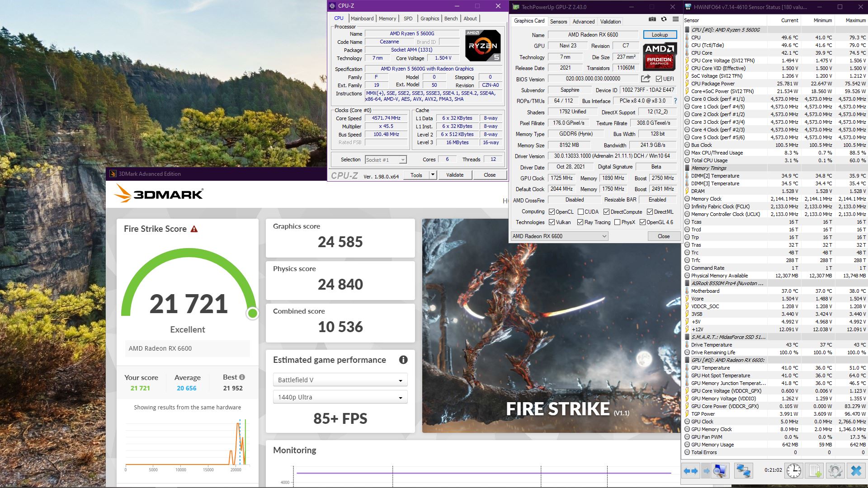Click the Lookup button in GPU-Z

[660, 35]
